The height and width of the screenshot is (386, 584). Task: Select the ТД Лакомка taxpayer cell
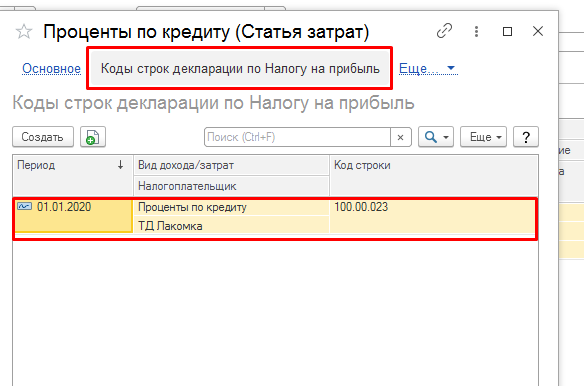click(231, 226)
